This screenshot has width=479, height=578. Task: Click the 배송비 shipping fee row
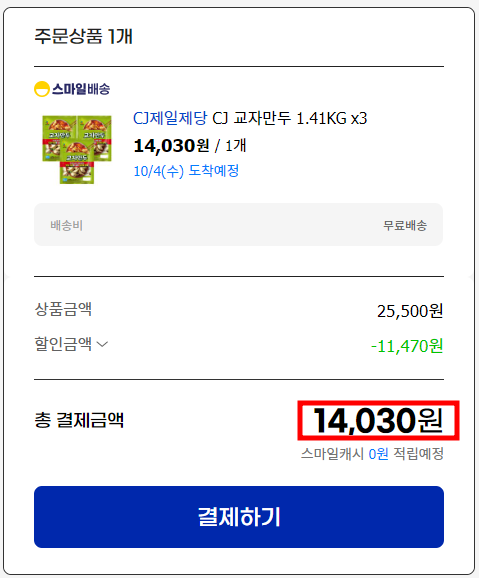pyautogui.click(x=239, y=224)
